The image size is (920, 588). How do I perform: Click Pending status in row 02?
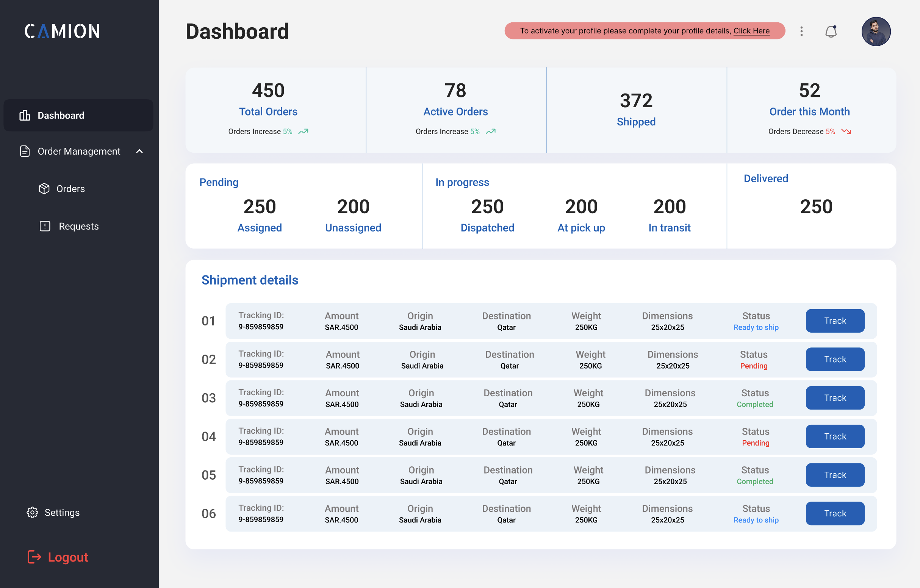click(754, 366)
